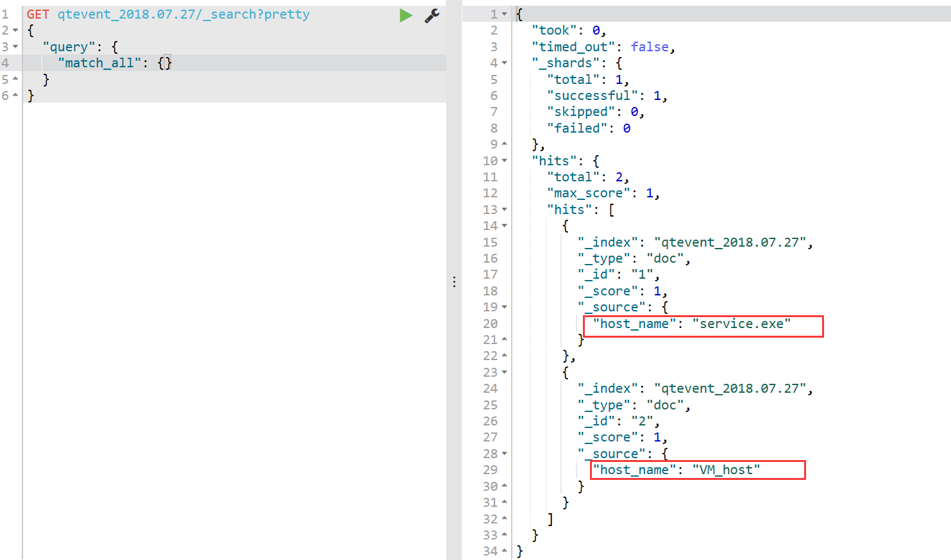Viewport: 951px width, 560px height.
Task: Grab the three-dot pane resize handle
Action: (x=454, y=282)
